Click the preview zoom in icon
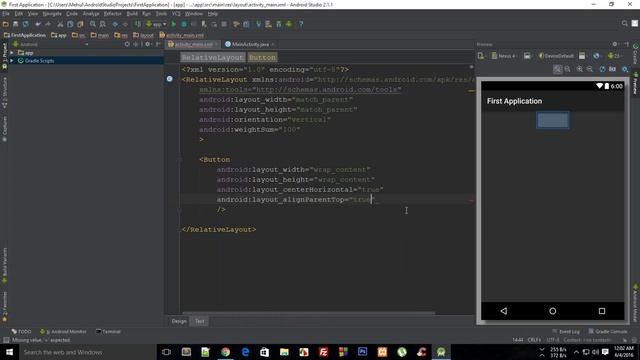This screenshot has width=640, height=360. [x=580, y=69]
